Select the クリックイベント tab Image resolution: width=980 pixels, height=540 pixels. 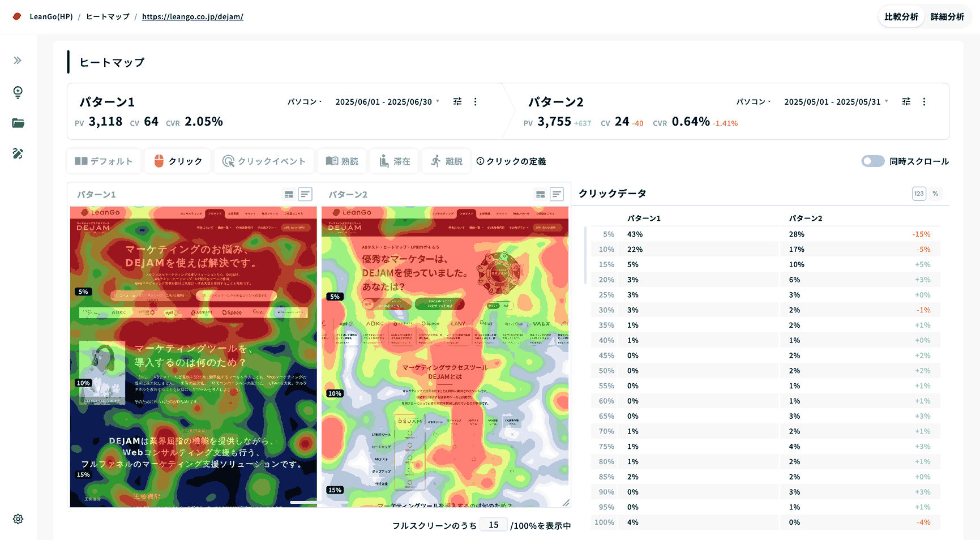pos(264,161)
